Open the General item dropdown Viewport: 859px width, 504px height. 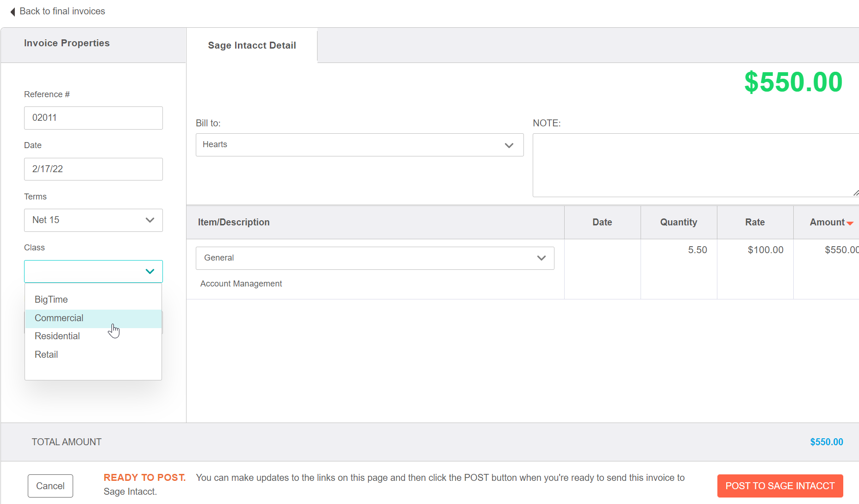[x=375, y=258]
